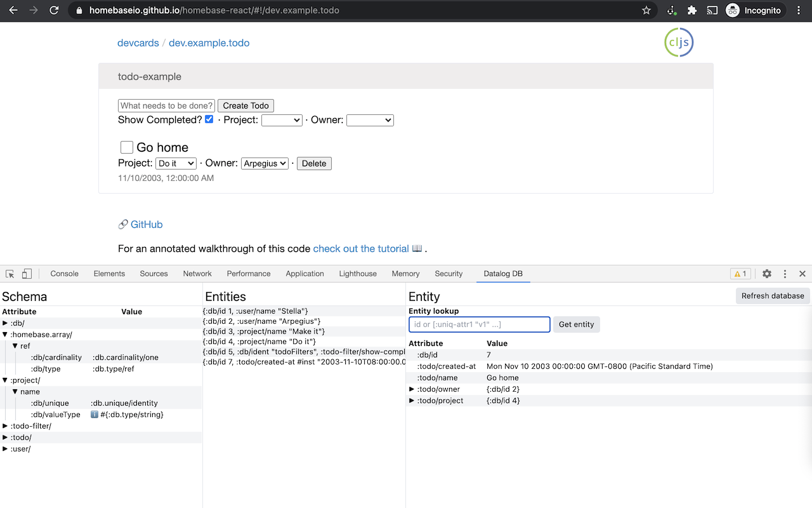Bookmark this page with the star icon
Viewport: 812px width, 508px height.
(646, 10)
